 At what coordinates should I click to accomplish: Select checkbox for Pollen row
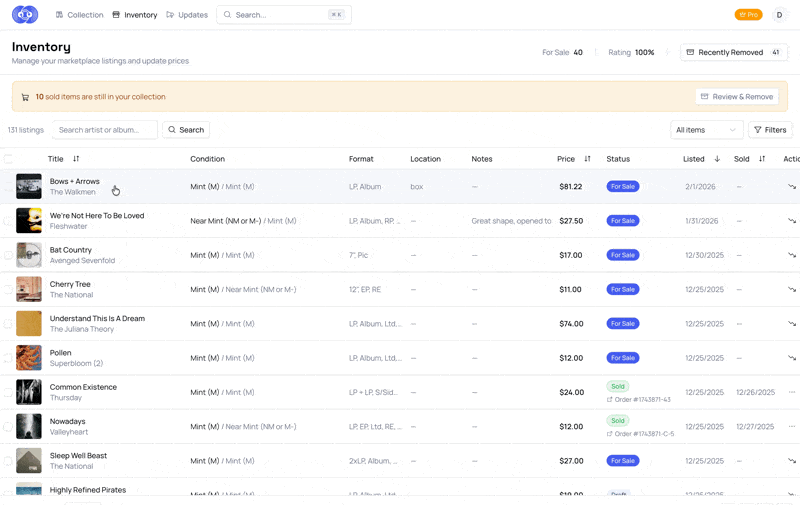tap(8, 358)
